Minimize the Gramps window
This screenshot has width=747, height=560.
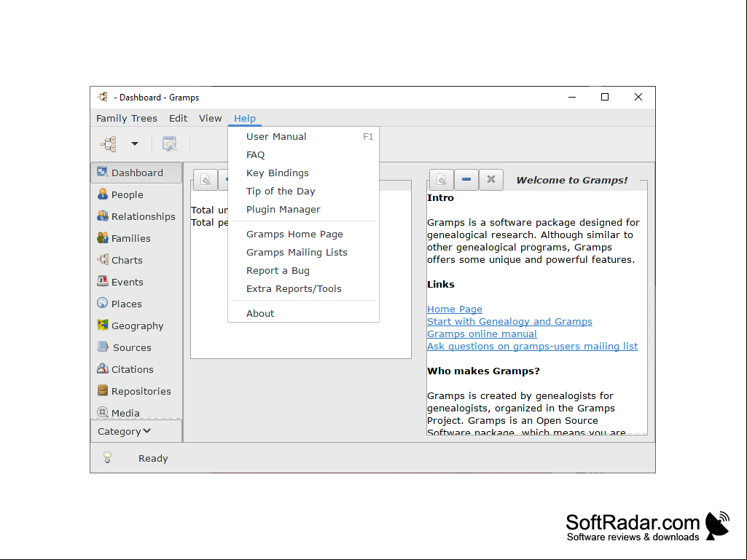tap(572, 97)
